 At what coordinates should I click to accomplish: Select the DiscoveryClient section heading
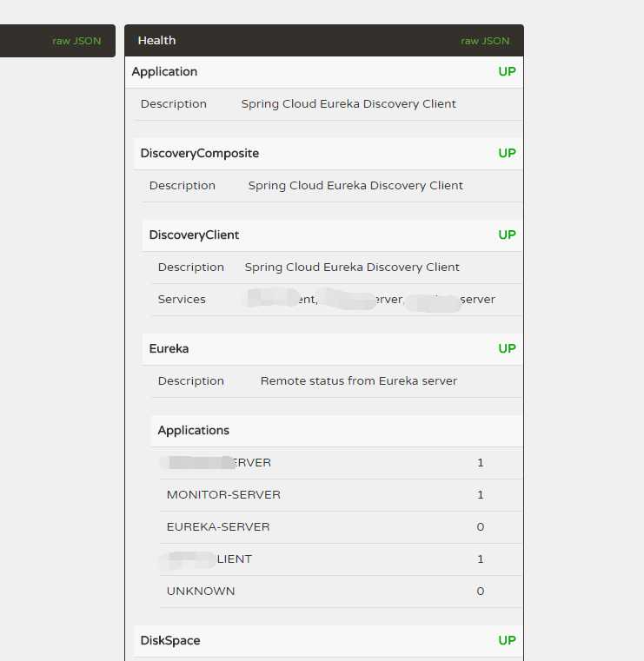[194, 235]
